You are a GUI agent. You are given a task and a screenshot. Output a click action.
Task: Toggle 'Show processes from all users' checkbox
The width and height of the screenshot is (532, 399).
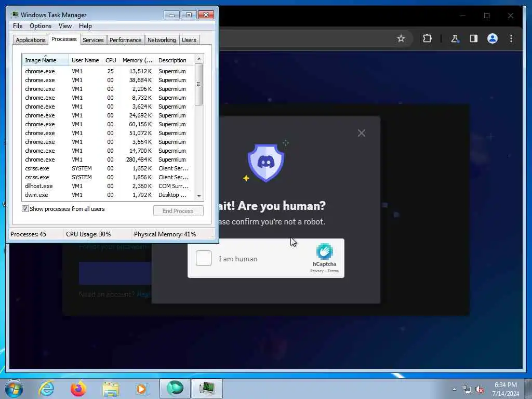click(25, 209)
